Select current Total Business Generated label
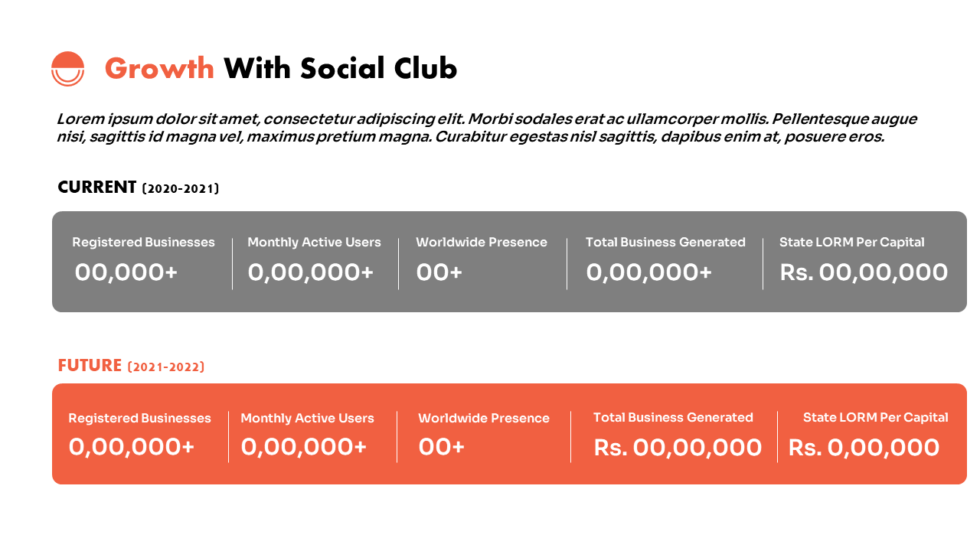 click(665, 242)
